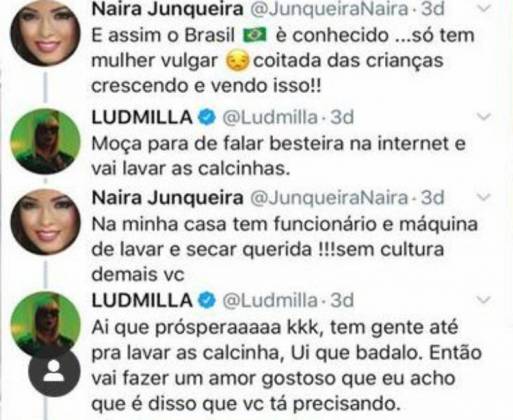513x420 pixels.
Task: Expand options chevron on 'Ai que prósperaaaaa' tweet
Action: click(483, 300)
